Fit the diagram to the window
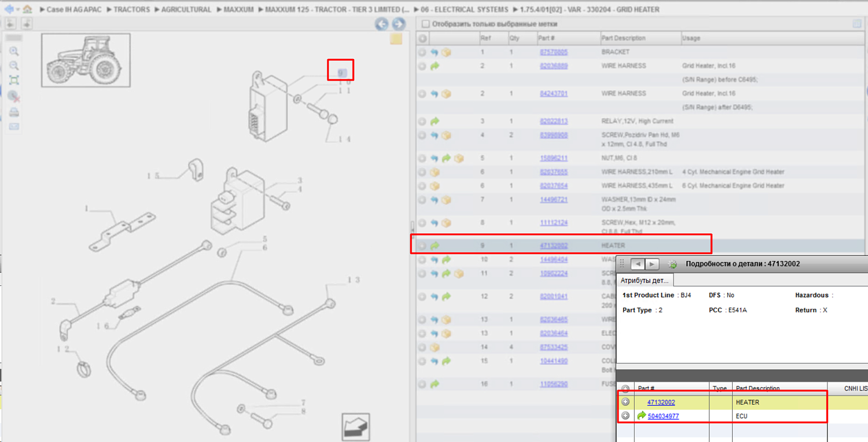868x442 pixels. click(x=14, y=80)
